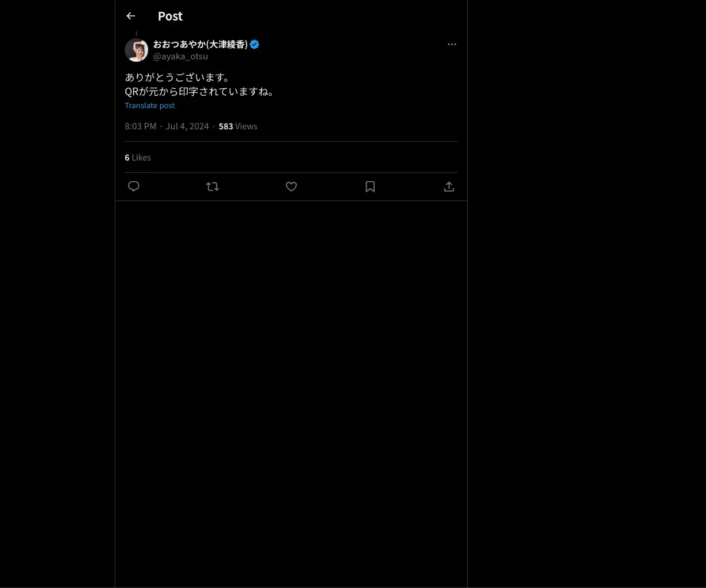Click the Views label next to 583

tap(246, 126)
